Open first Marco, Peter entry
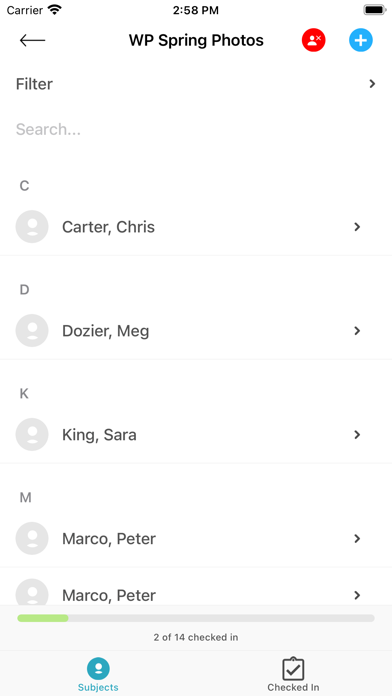This screenshot has height=696, width=392. [196, 538]
